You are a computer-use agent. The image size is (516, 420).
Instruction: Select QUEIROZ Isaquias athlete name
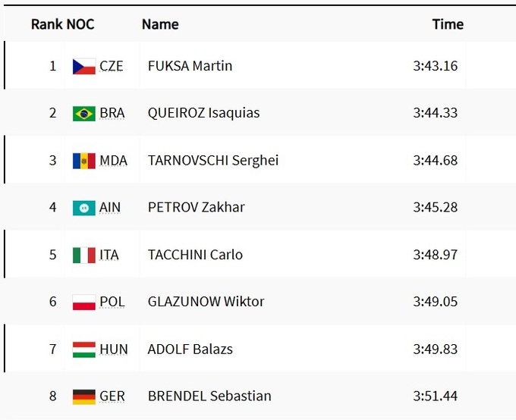(203, 113)
